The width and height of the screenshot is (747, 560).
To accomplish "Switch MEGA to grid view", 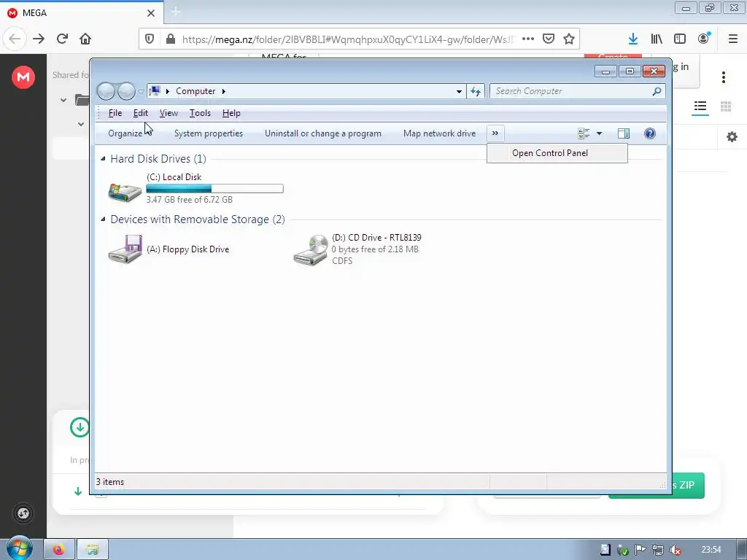I will [x=726, y=106].
